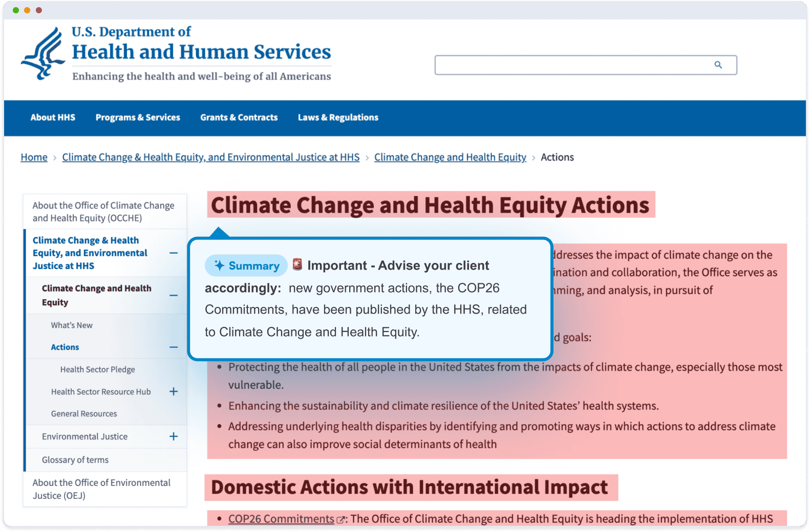Click the red window dot

[x=39, y=10]
